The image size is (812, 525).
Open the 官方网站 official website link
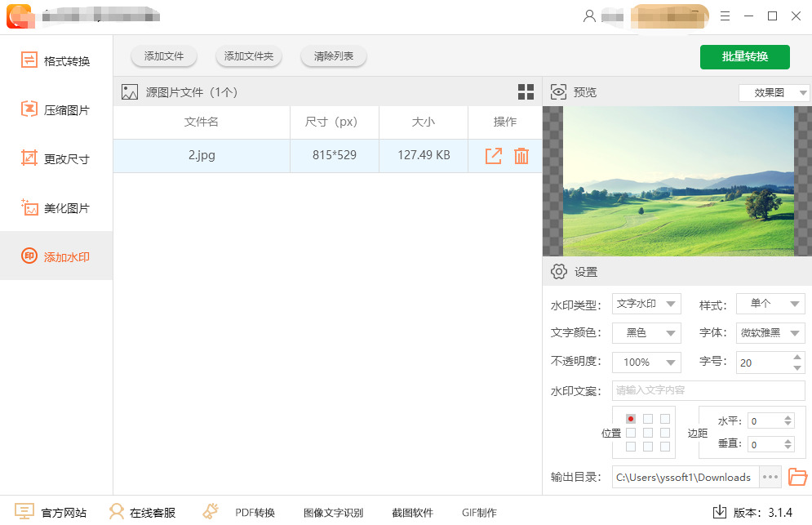(51, 513)
